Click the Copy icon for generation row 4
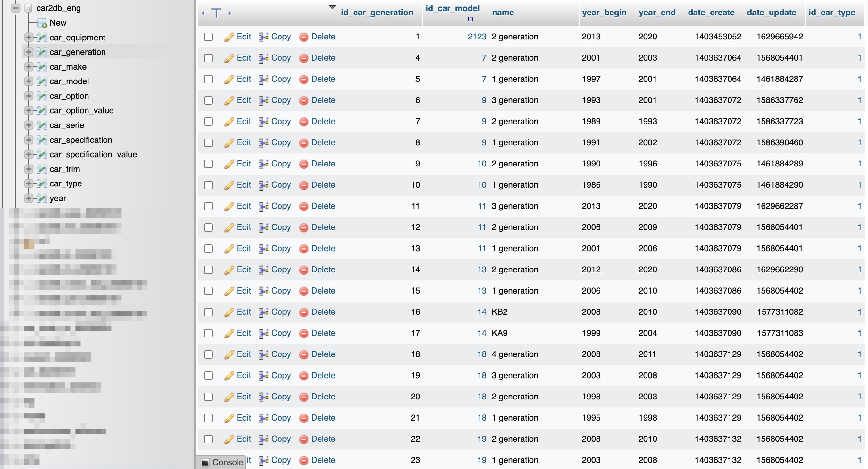This screenshot has width=868, height=469. pyautogui.click(x=263, y=58)
